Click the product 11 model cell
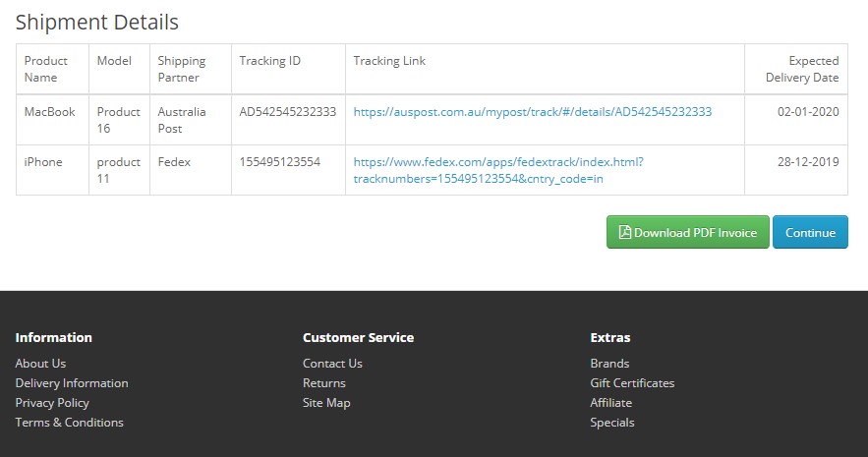Viewport: 868px width, 457px height. point(119,170)
